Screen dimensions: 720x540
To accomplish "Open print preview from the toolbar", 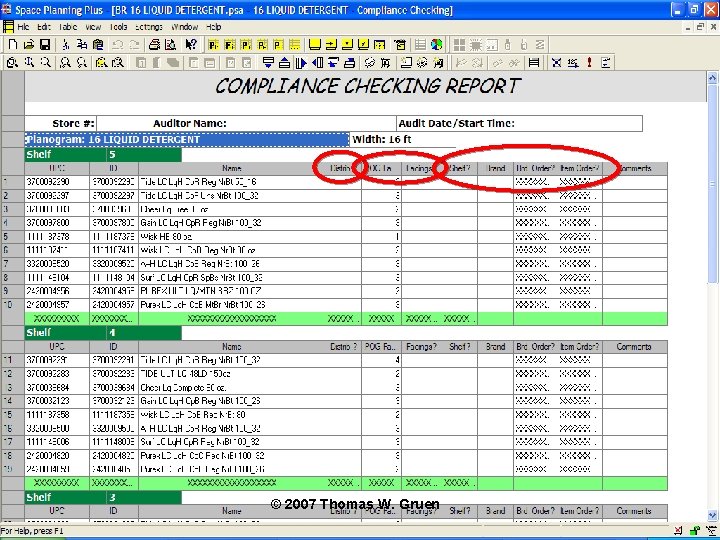I will pyautogui.click(x=170, y=45).
